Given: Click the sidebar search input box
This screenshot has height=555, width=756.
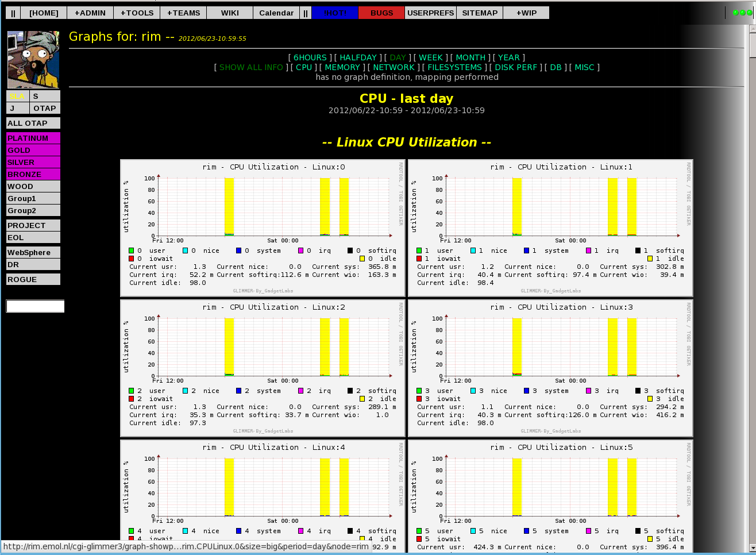Looking at the screenshot, I should (35, 306).
